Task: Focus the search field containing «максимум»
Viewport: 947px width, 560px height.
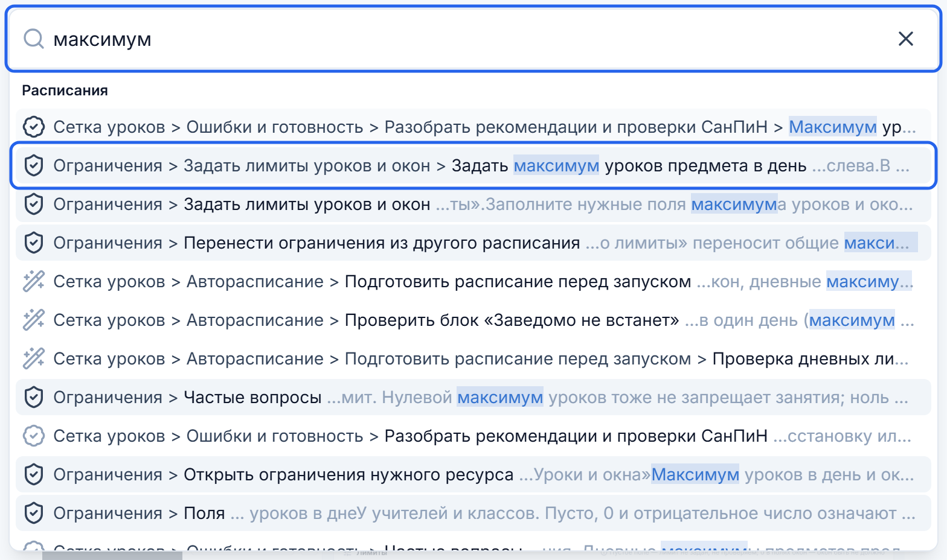Action: point(473,39)
